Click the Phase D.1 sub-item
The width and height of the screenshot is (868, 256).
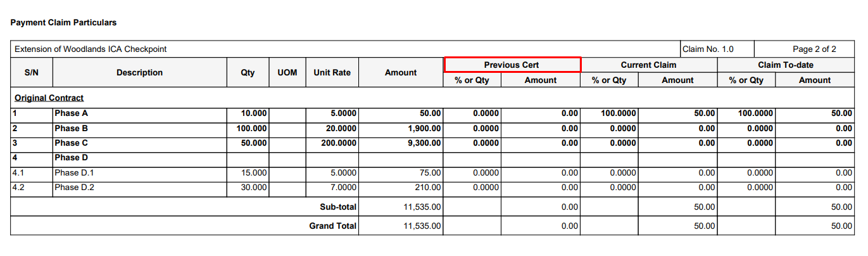click(x=74, y=172)
